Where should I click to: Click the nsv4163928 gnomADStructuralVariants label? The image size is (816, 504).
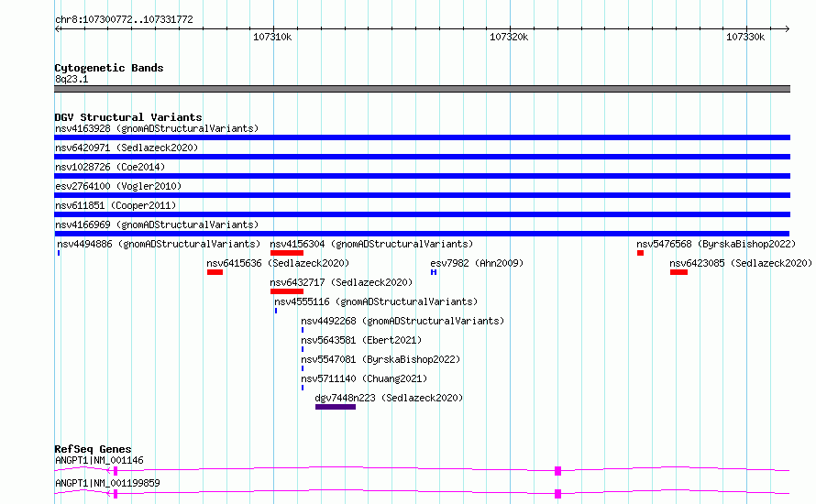click(x=157, y=128)
